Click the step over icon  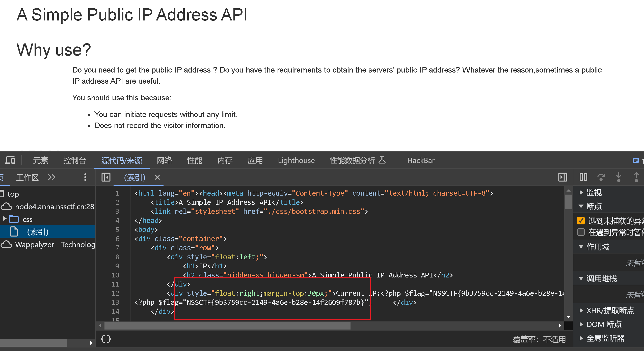coord(601,177)
